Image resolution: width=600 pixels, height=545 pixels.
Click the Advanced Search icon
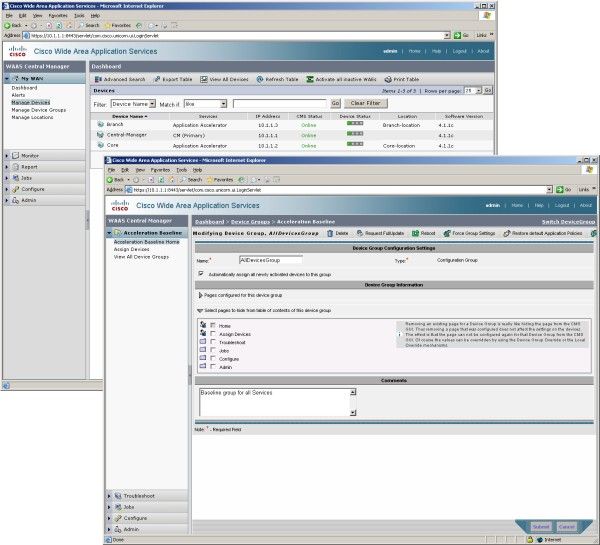pos(98,79)
